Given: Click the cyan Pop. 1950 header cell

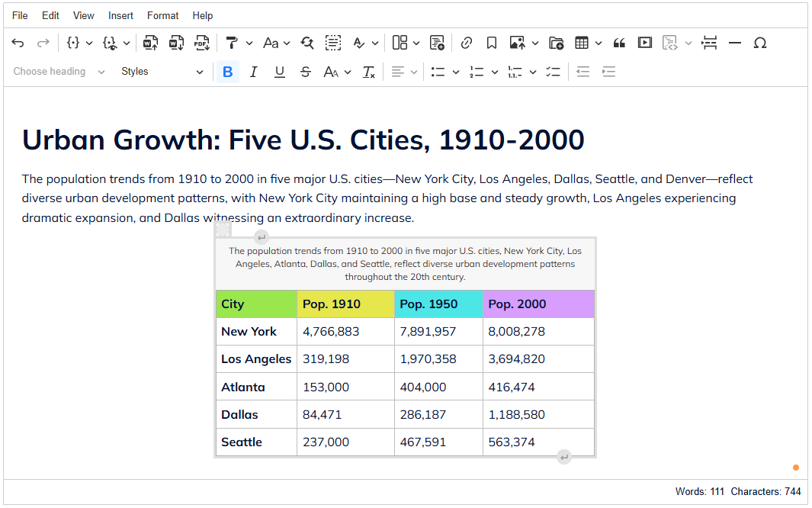Looking at the screenshot, I should tap(438, 304).
